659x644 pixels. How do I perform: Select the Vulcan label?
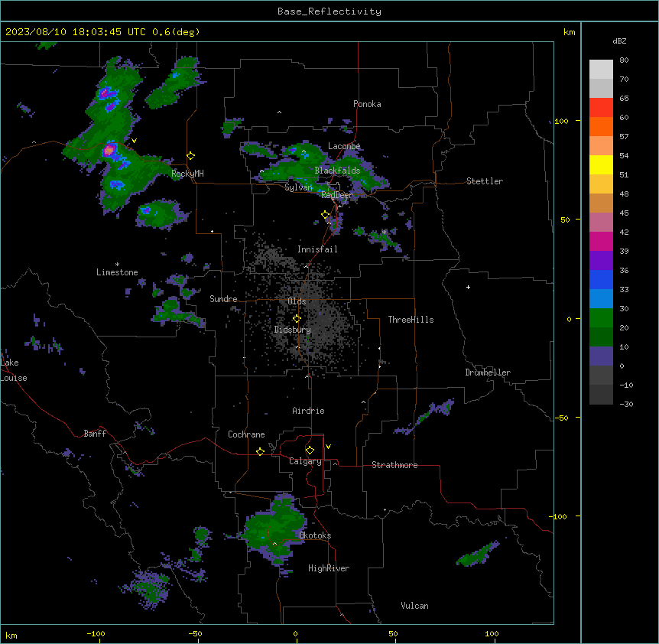click(415, 606)
